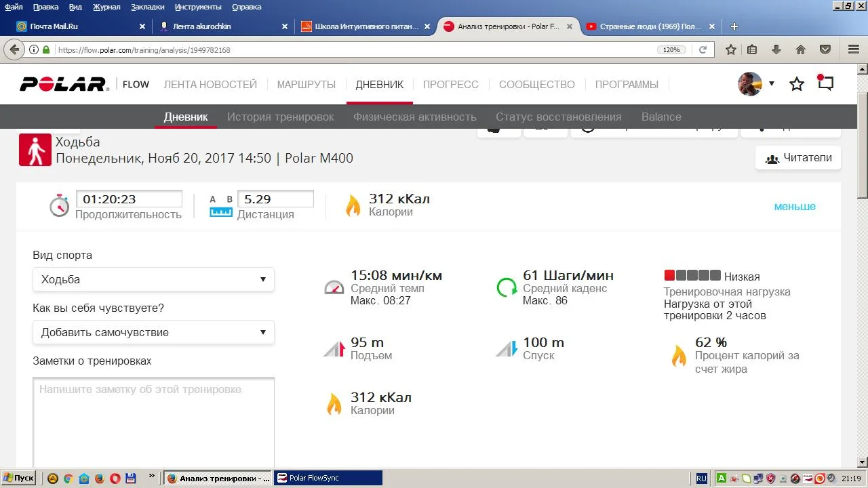The width and height of the screenshot is (868, 488).
Task: Switch to Школа Интуитивного питания tab
Action: [x=365, y=26]
